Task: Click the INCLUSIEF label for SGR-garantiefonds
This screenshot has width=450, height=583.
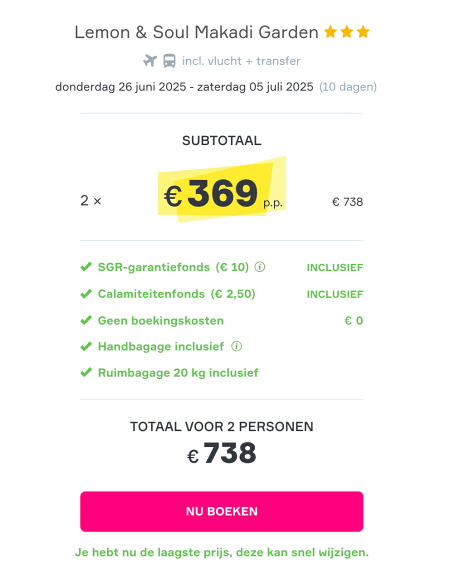Action: tap(335, 267)
